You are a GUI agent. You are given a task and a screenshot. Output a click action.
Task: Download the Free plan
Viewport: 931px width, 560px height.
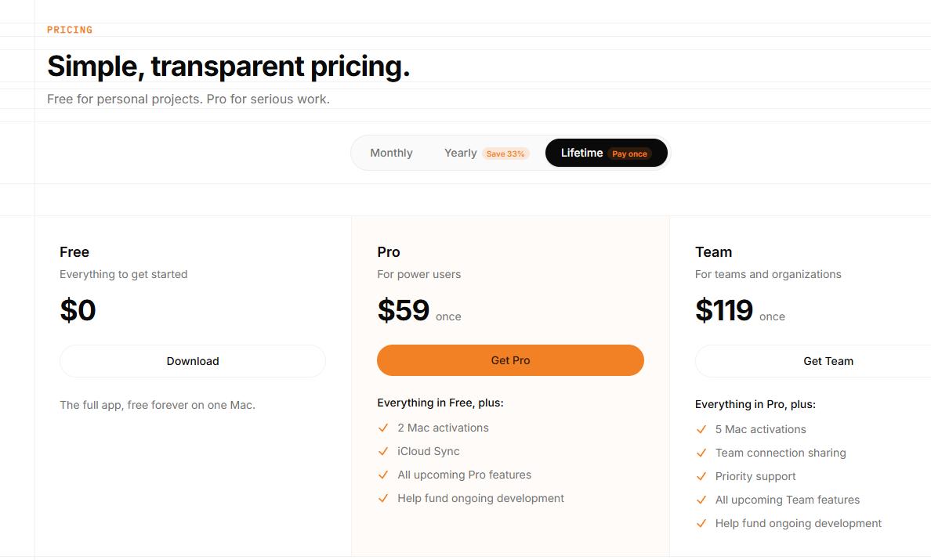(192, 361)
